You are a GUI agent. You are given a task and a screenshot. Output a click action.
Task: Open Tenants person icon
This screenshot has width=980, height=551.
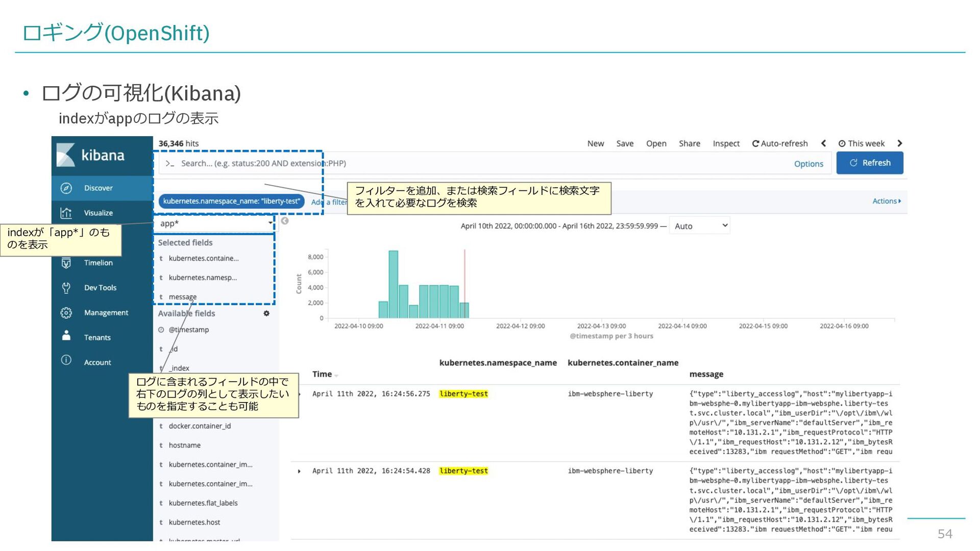(x=66, y=336)
